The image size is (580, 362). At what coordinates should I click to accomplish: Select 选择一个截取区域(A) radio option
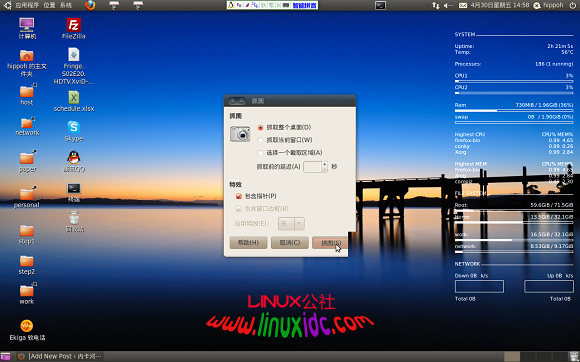(x=290, y=152)
